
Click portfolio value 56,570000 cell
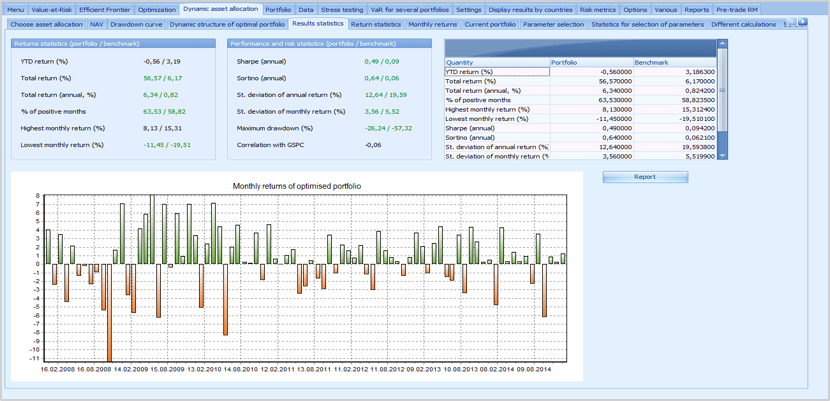tap(591, 81)
